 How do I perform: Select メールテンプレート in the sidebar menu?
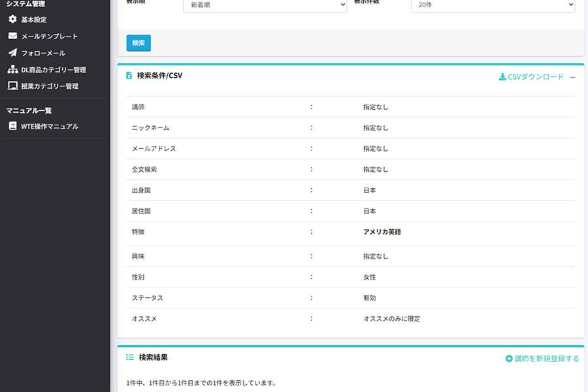49,36
